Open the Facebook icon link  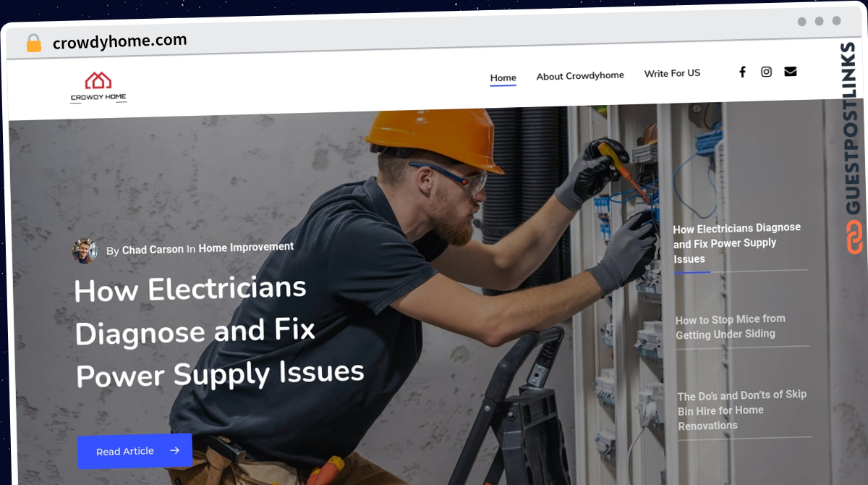pyautogui.click(x=742, y=72)
